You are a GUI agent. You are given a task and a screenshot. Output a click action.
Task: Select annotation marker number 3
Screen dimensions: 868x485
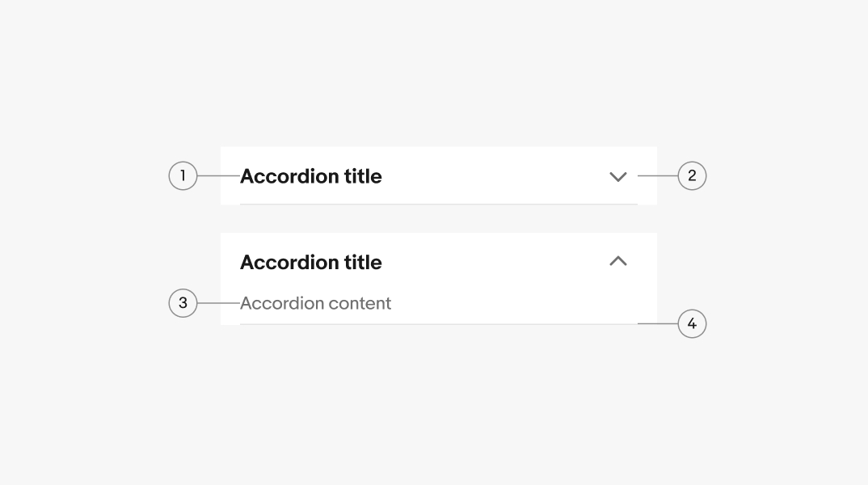[183, 303]
